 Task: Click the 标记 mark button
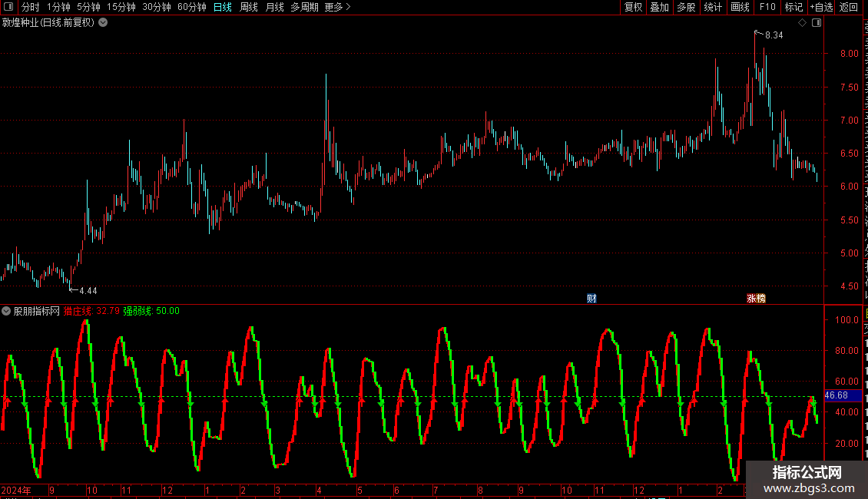pos(793,7)
